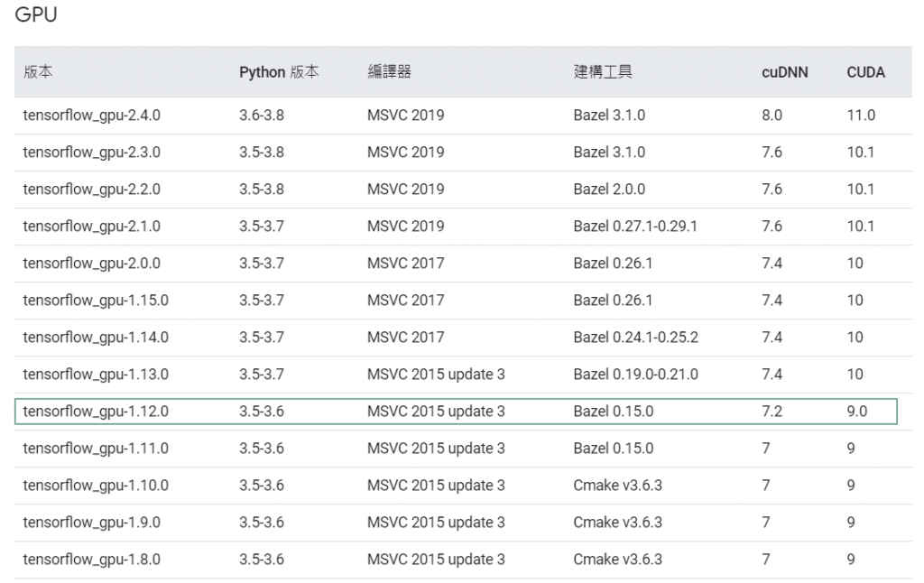Image resolution: width=924 pixels, height=583 pixels.
Task: Select MSVC 2015 update 3 in the tensorflow_gpu-1.13.0 row
Action: click(x=436, y=375)
